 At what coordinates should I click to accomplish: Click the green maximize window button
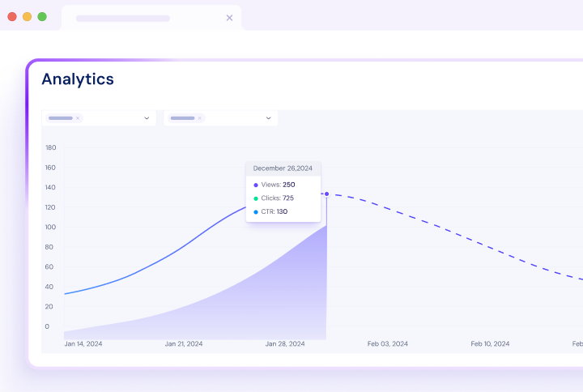(x=42, y=16)
